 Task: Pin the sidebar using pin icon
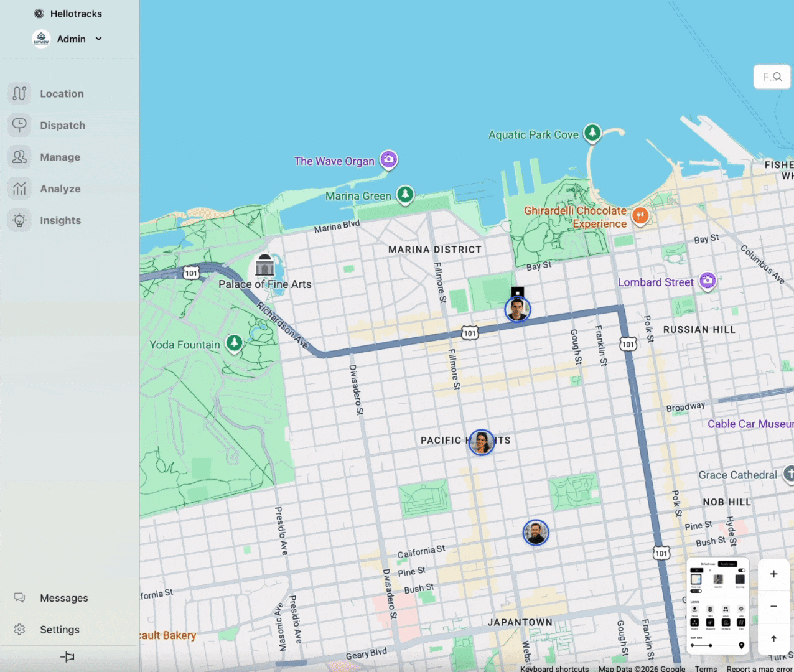click(67, 657)
